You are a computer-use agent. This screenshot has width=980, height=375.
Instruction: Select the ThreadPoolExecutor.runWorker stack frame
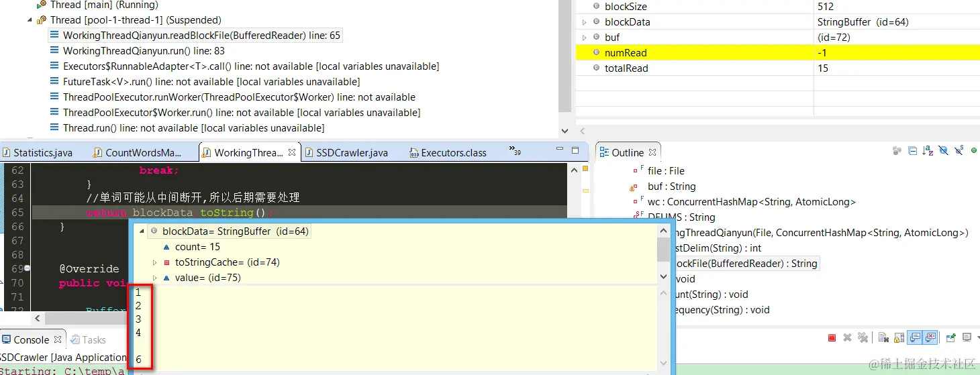[232, 97]
